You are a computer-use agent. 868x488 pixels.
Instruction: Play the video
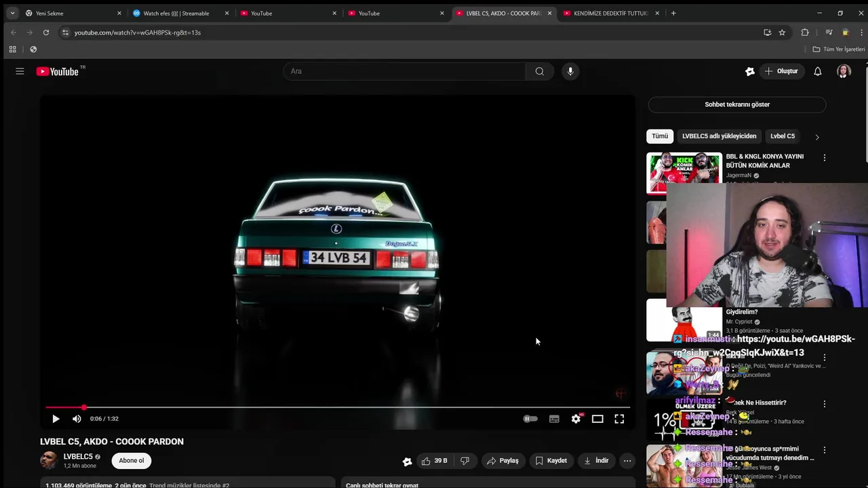(x=56, y=419)
